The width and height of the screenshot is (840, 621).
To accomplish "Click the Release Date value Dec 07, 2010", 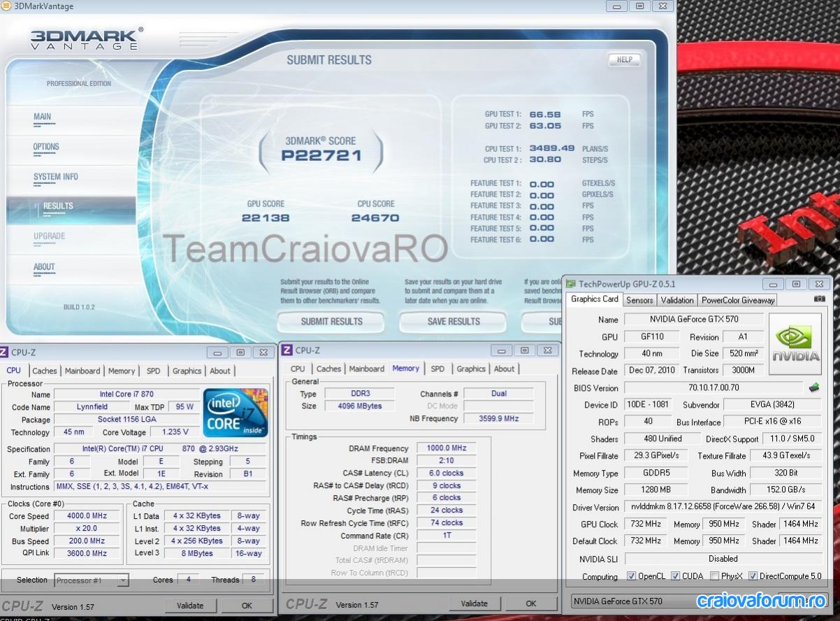I will [x=652, y=371].
